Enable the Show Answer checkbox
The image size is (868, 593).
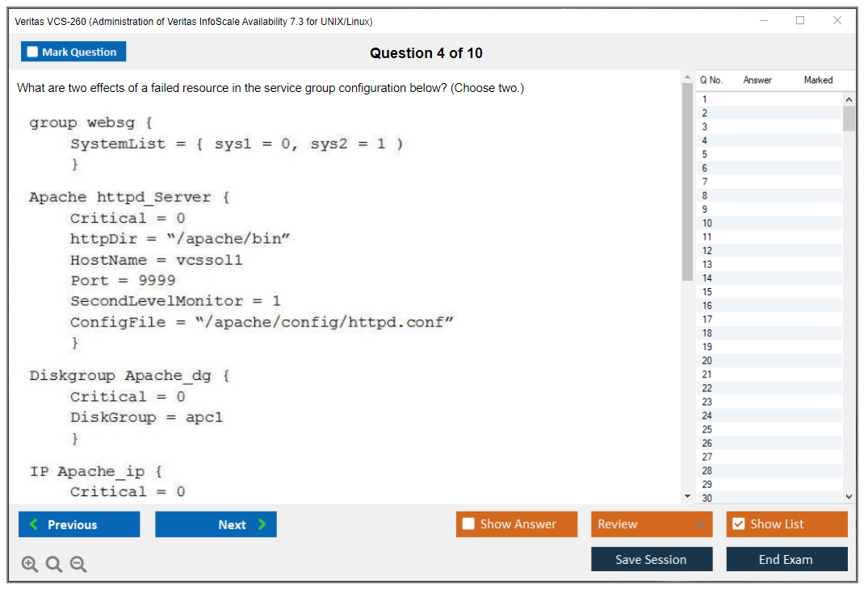point(469,524)
